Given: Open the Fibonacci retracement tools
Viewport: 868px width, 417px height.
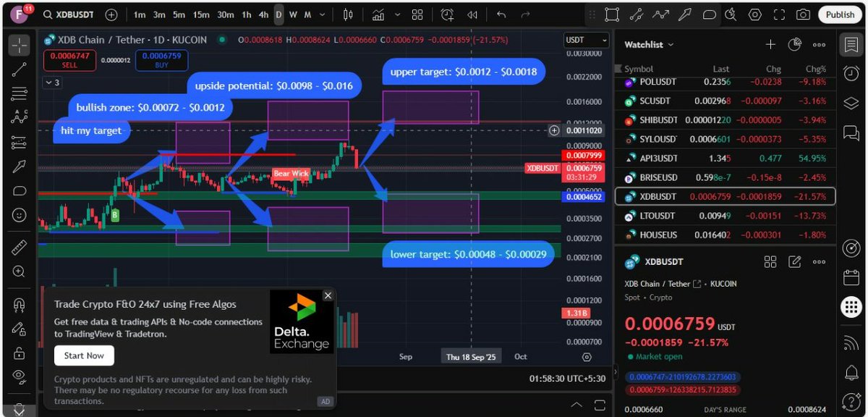Looking at the screenshot, I should coord(20,93).
